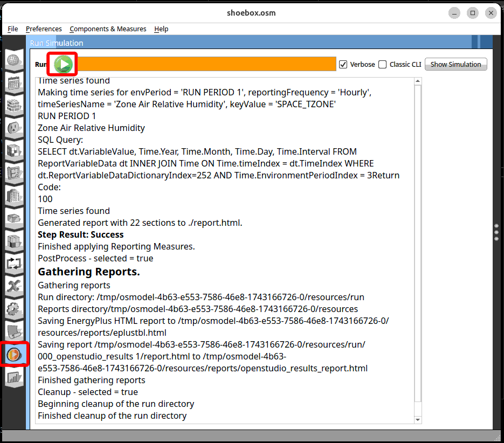504x443 pixels.
Task: Open the Facility building tab
Action: 14,195
